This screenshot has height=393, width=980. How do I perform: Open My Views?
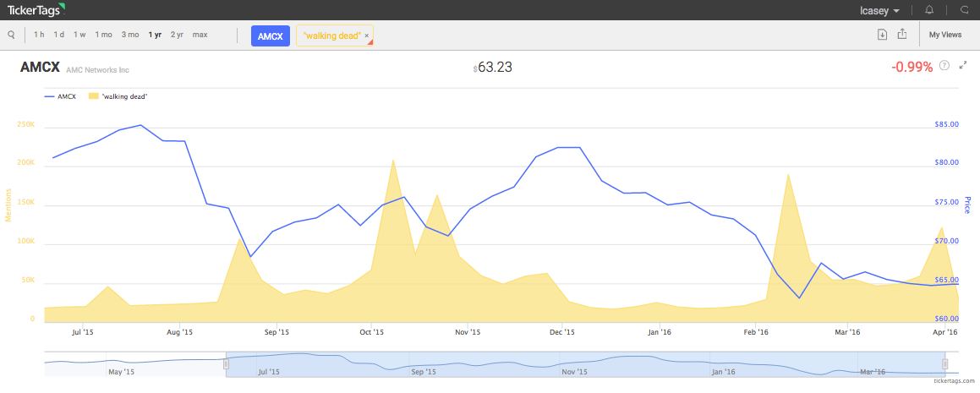tap(945, 35)
